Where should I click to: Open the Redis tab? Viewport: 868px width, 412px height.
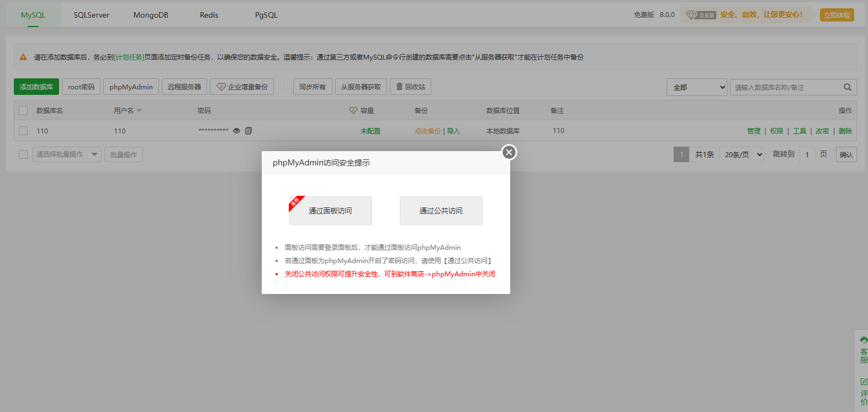pyautogui.click(x=209, y=15)
